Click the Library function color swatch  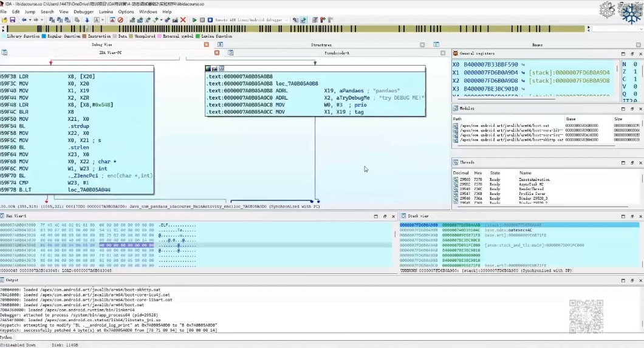[4, 36]
